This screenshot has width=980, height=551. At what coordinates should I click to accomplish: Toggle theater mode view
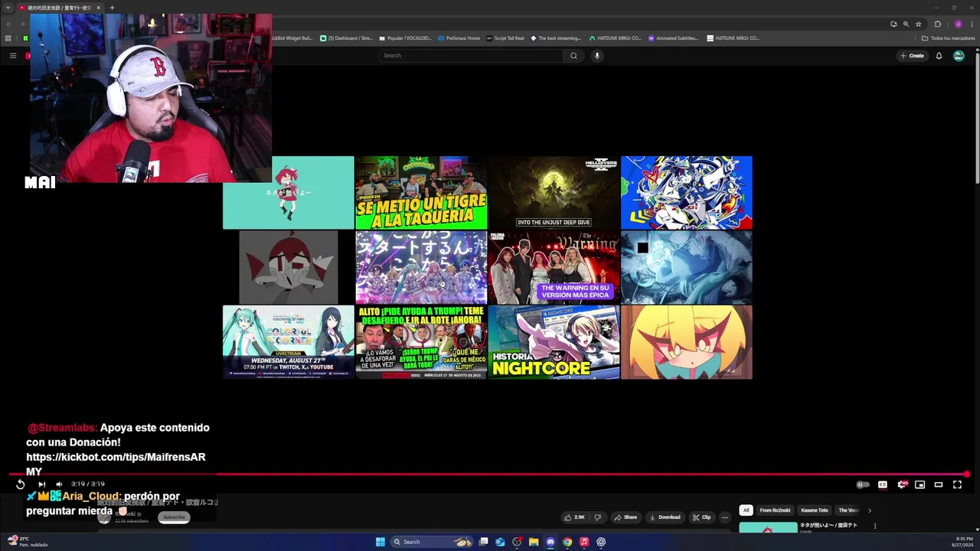coord(938,484)
